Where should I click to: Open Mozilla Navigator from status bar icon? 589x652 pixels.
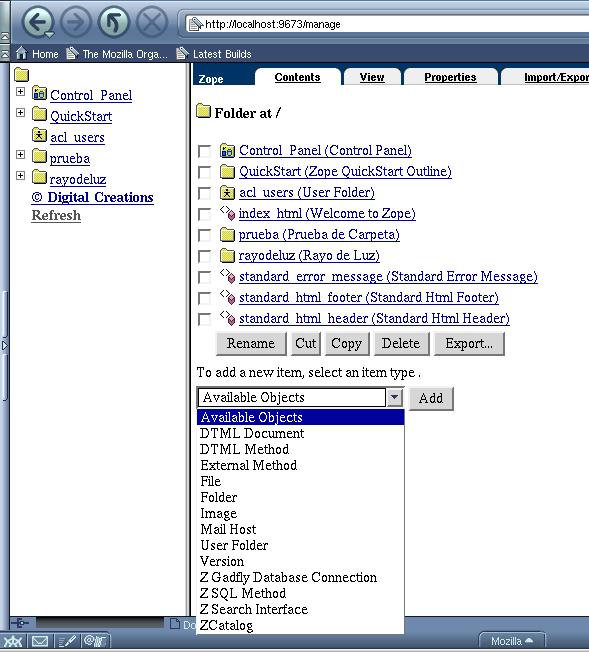(13, 641)
